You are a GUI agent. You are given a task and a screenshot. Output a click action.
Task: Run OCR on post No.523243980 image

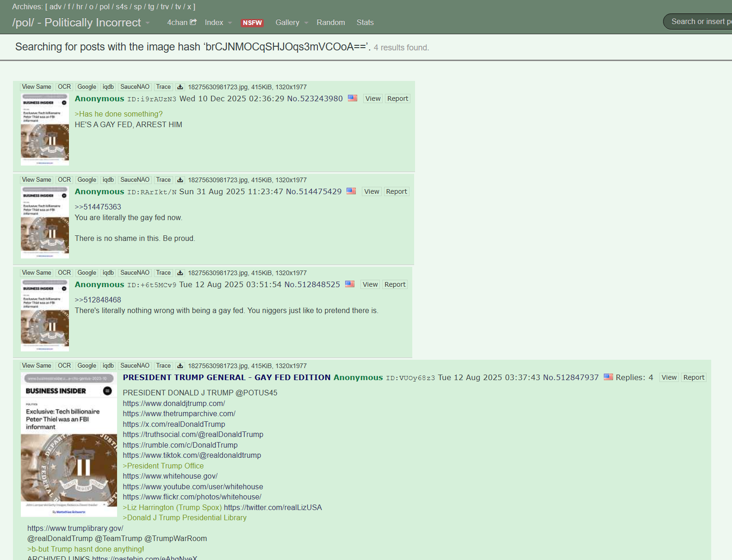(x=64, y=87)
